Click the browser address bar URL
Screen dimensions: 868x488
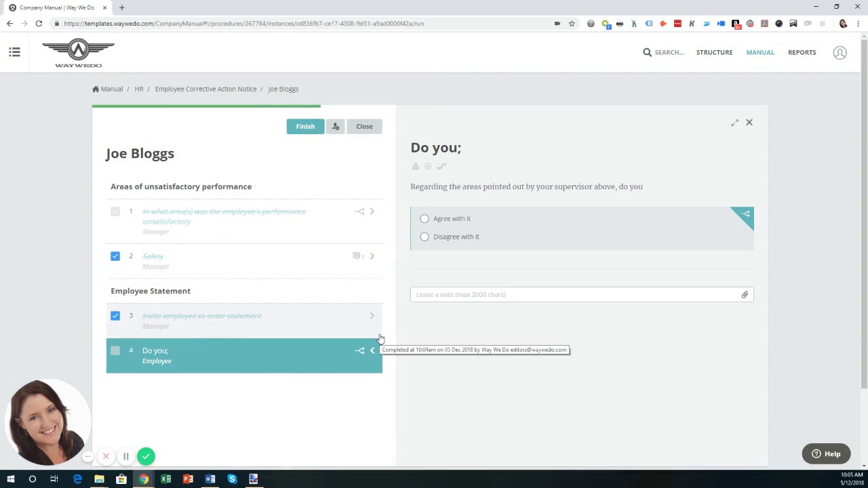point(244,24)
